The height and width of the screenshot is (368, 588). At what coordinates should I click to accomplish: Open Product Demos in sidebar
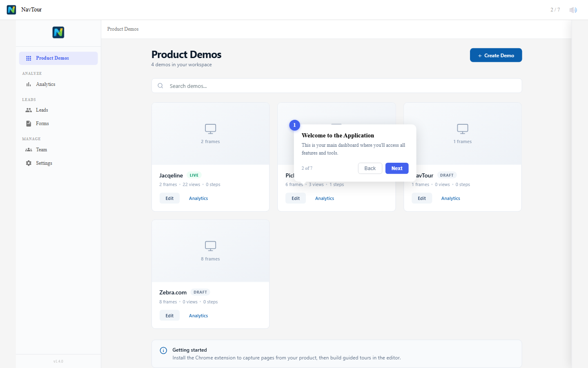[x=58, y=58]
